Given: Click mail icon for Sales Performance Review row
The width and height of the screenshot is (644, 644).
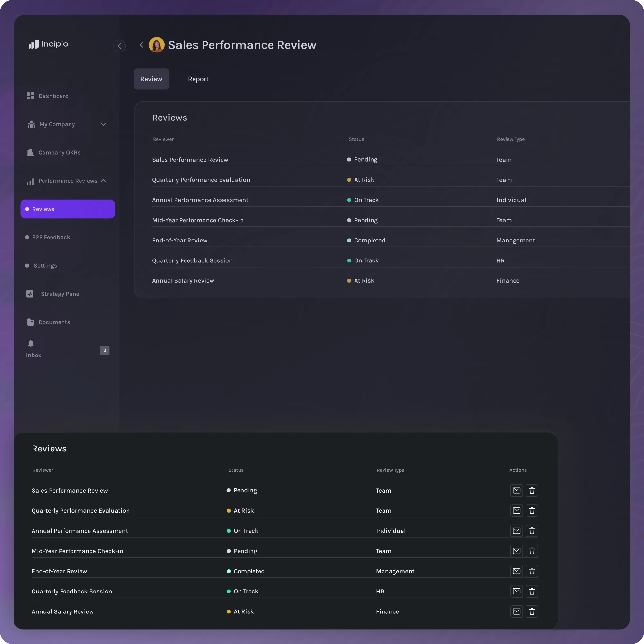Looking at the screenshot, I should 516,490.
